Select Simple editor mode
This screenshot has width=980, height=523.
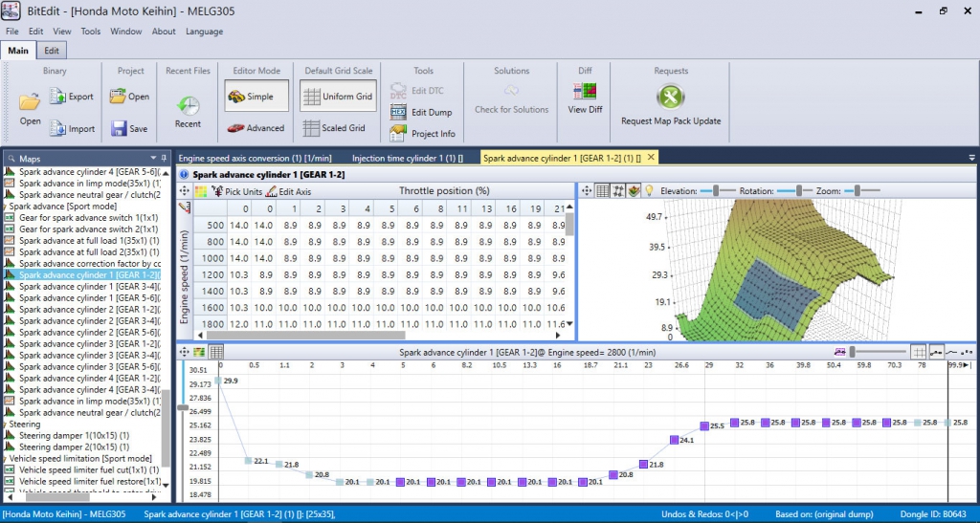(256, 96)
